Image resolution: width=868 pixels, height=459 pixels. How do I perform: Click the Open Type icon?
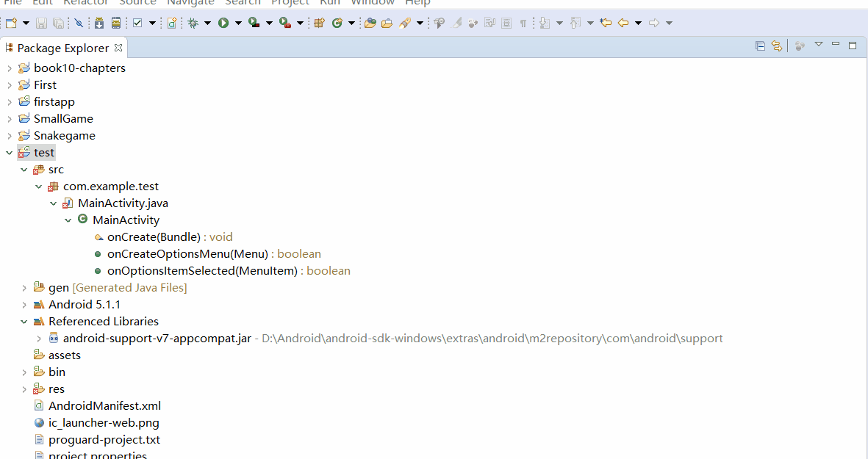click(370, 24)
